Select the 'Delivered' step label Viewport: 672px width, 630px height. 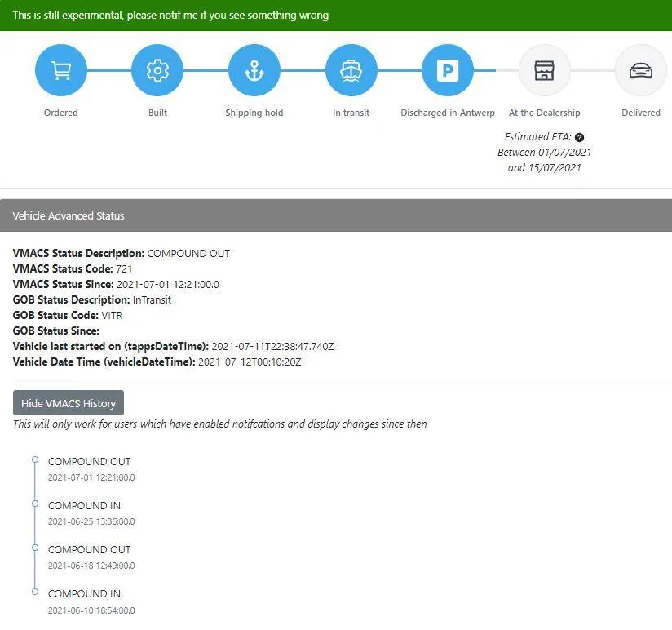pos(641,113)
